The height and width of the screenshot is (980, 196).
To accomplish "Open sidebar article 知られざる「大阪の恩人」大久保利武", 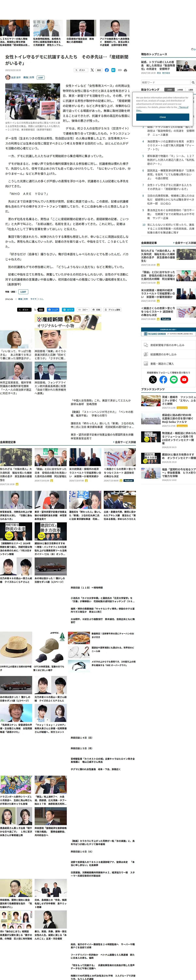I will 158,256.
